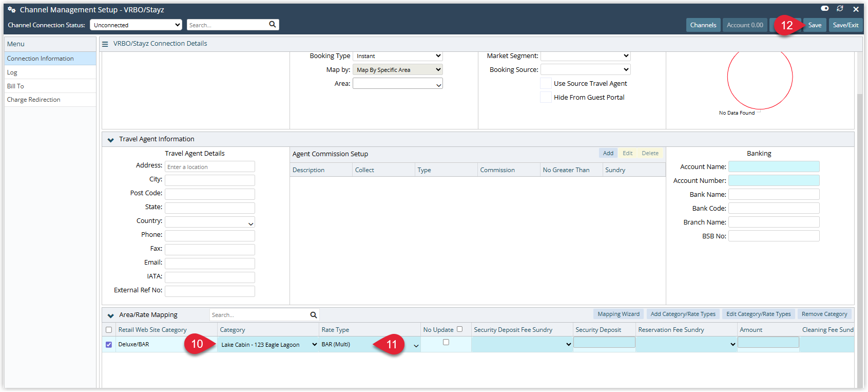Click the External Ref No field

click(210, 291)
